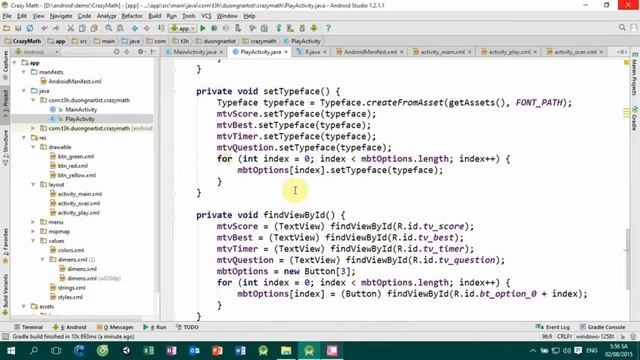Close the PlayActivity.java tab
The image size is (640, 360).
[x=286, y=52]
